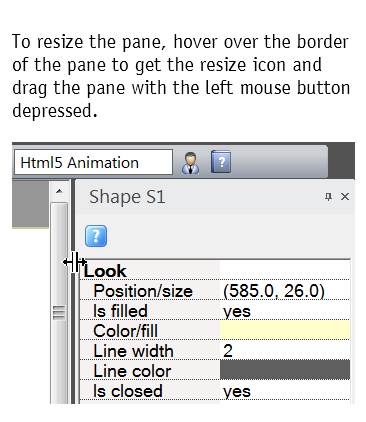The width and height of the screenshot is (366, 422).
Task: Open the Color/fill yellow swatch
Action: point(285,330)
